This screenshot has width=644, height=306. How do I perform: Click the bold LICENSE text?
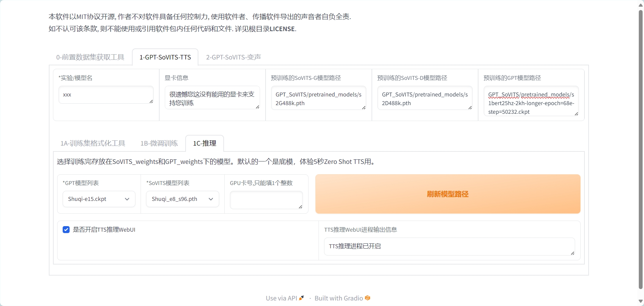282,29
